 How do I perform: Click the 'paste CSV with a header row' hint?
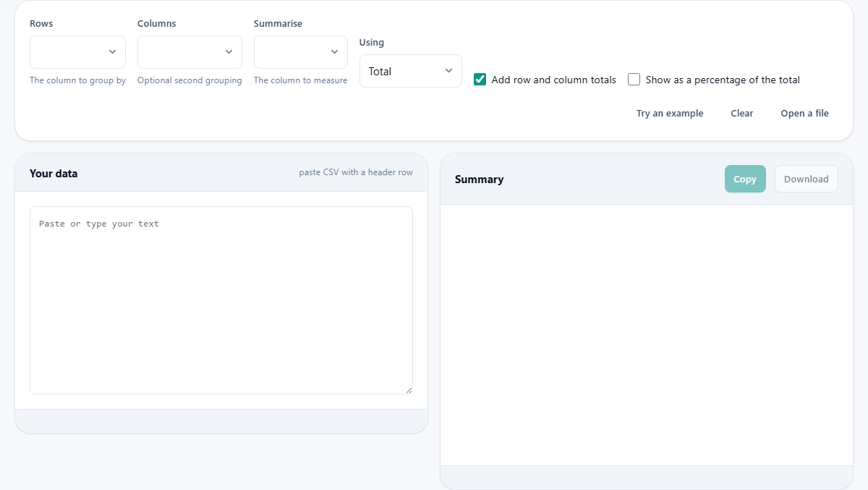click(356, 173)
